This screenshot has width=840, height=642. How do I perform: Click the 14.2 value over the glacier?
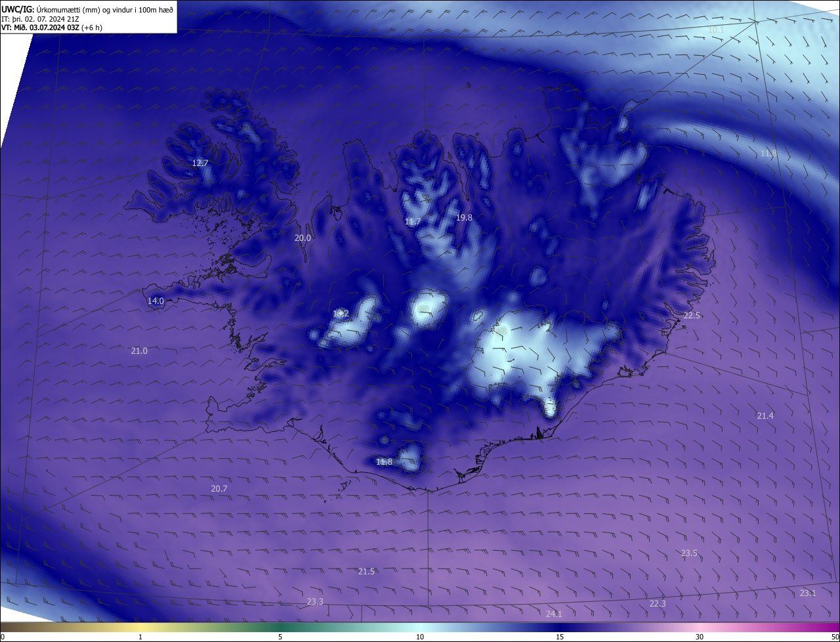pyautogui.click(x=341, y=314)
